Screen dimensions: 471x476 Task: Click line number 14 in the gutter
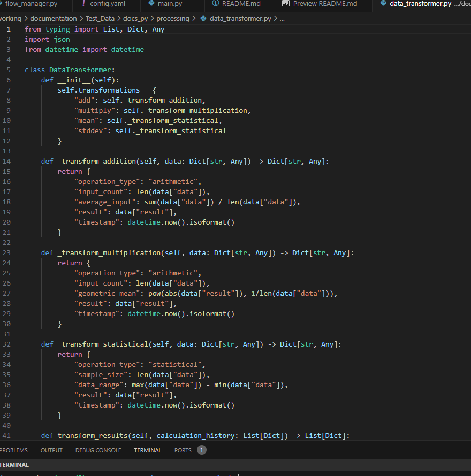tap(6, 161)
